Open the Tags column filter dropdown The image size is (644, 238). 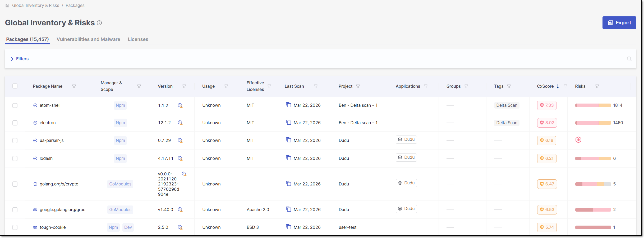(x=509, y=86)
